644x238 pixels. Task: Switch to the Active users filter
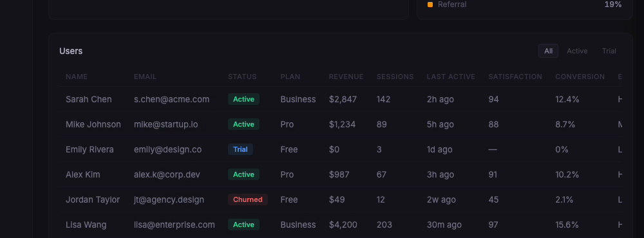[x=577, y=51]
